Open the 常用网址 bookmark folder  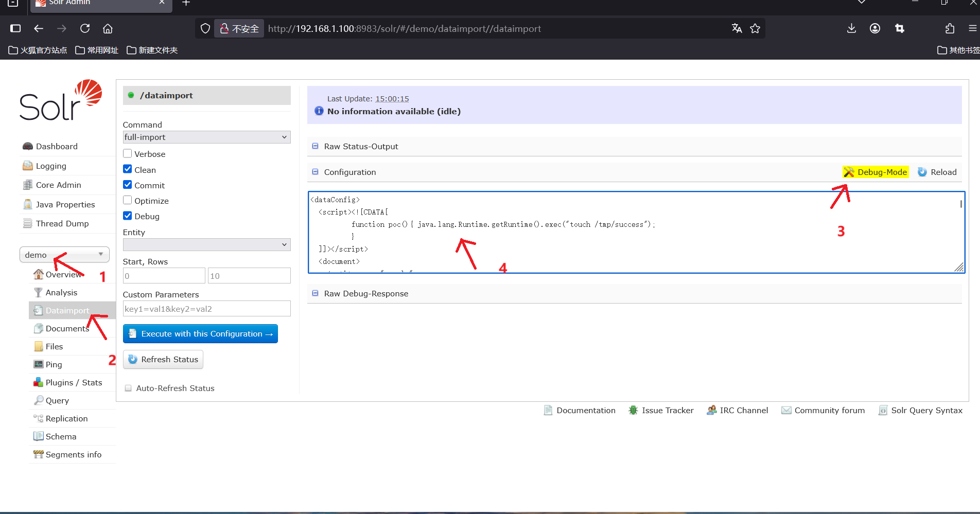[x=97, y=50]
